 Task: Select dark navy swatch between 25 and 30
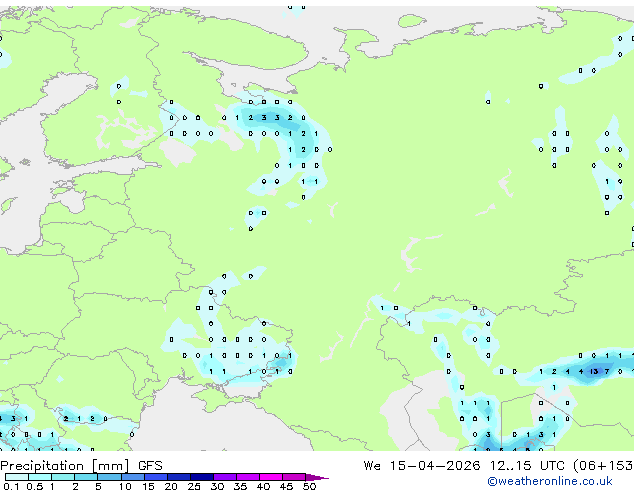point(202,477)
